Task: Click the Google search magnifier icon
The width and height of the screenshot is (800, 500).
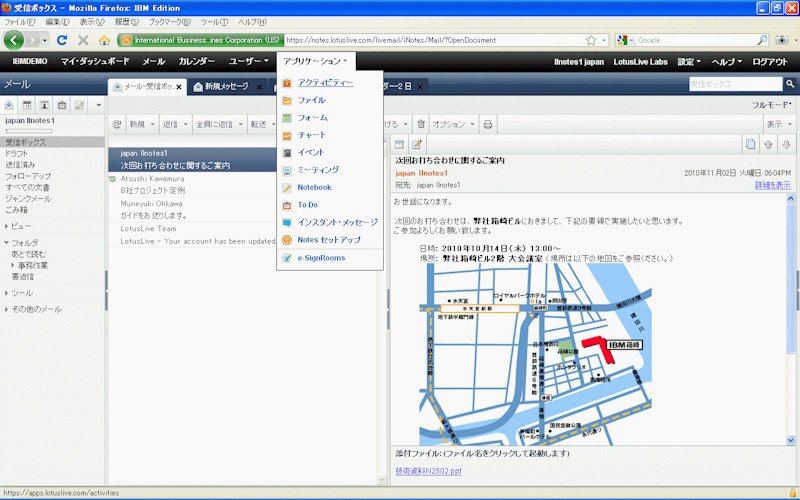Action: [762, 40]
